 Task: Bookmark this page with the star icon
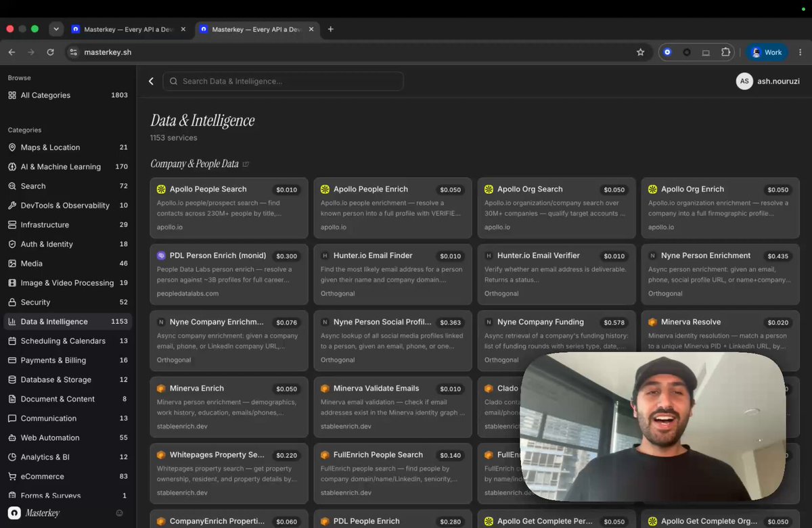click(641, 52)
